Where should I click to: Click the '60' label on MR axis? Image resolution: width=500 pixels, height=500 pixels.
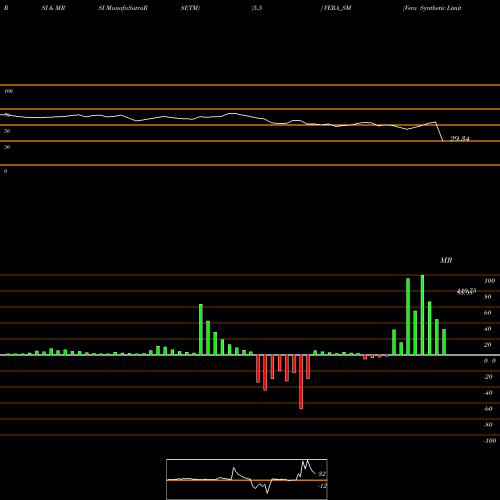click(x=488, y=313)
